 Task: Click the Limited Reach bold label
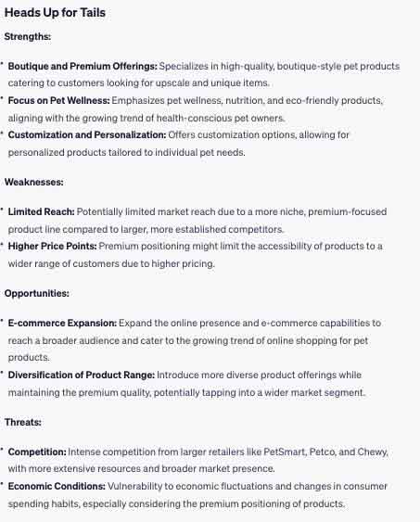click(42, 211)
